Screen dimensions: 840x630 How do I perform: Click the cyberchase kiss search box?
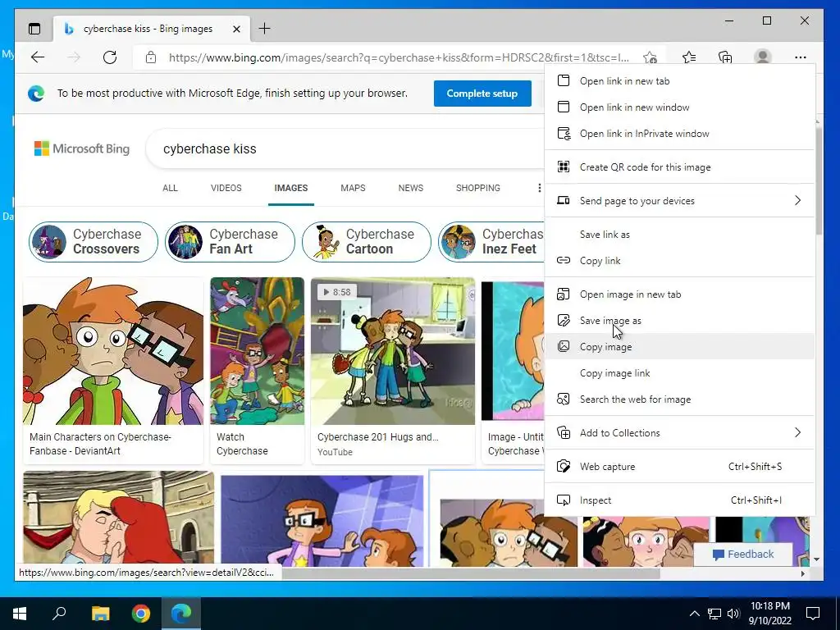point(345,149)
